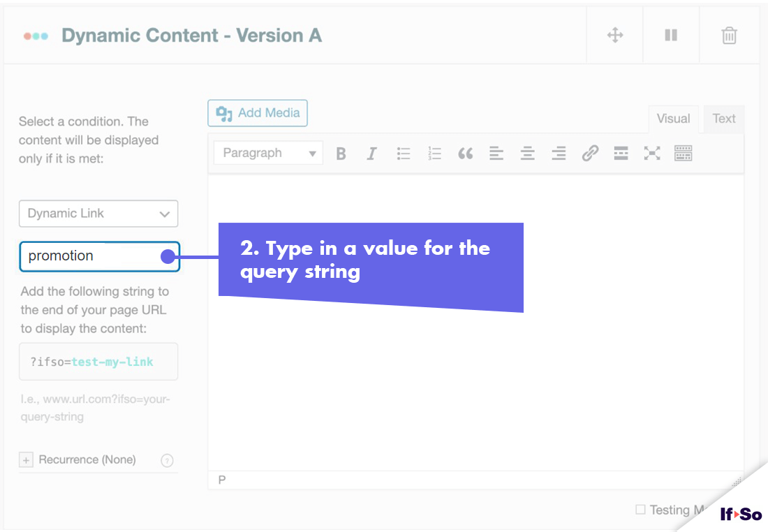Toggle the numbered list in the editor
Screen dimensions: 768x532
pyautogui.click(x=434, y=153)
